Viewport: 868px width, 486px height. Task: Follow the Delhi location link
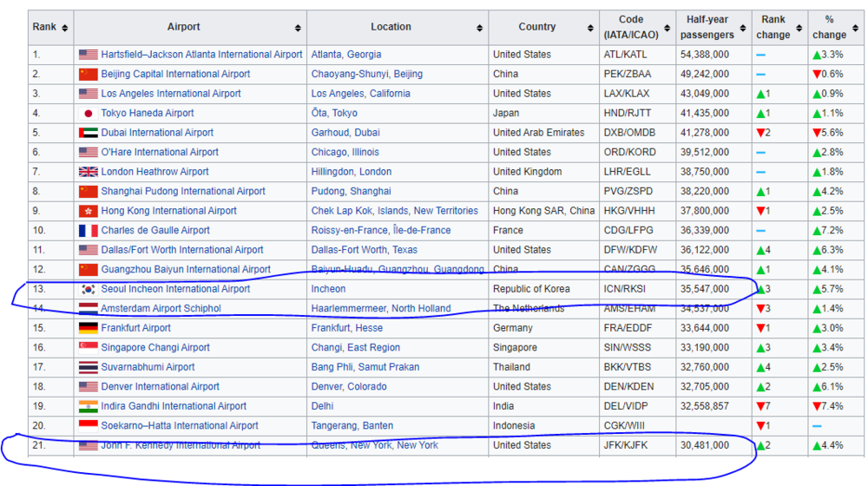click(x=322, y=406)
